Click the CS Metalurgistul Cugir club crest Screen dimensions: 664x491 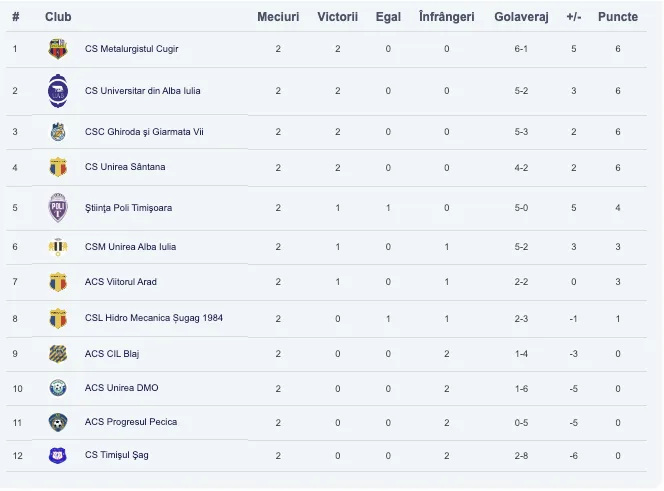click(58, 49)
